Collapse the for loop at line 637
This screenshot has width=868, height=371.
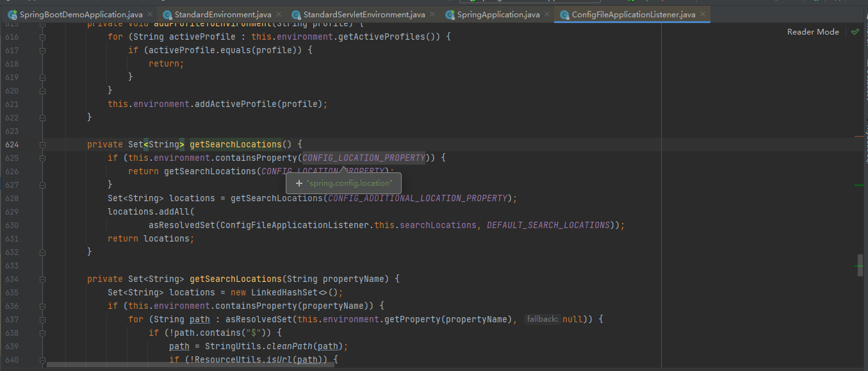point(42,319)
